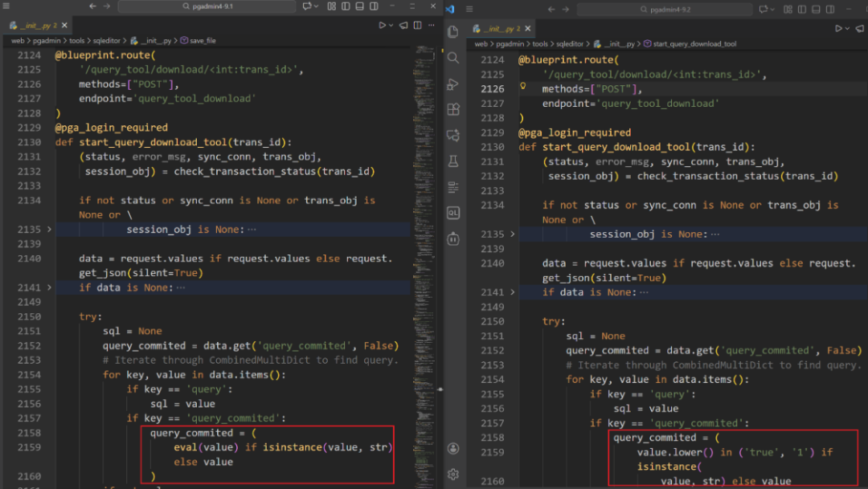The height and width of the screenshot is (489, 868).
Task: Open Search view in right activity bar
Action: tap(453, 58)
